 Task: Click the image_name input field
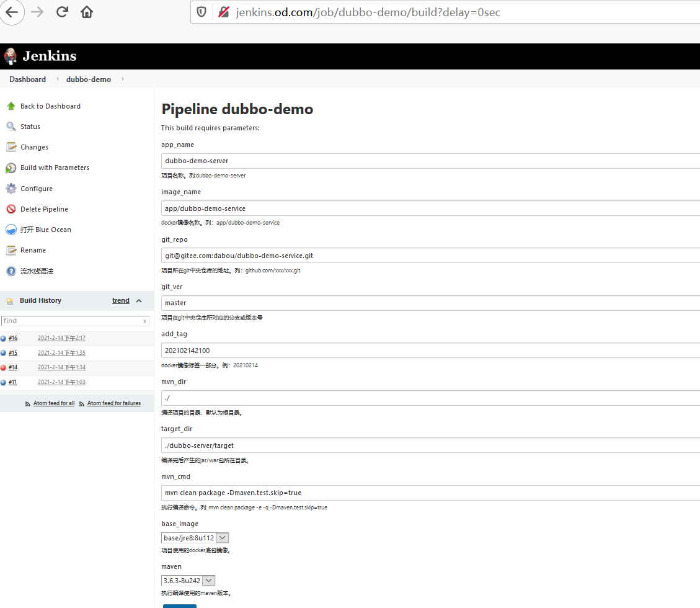tap(430, 208)
